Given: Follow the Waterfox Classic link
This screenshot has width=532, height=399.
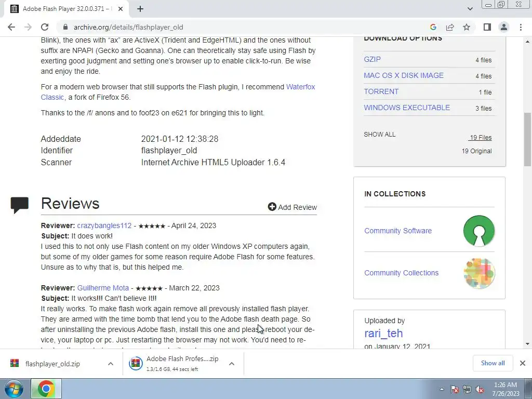Looking at the screenshot, I should pos(178,92).
